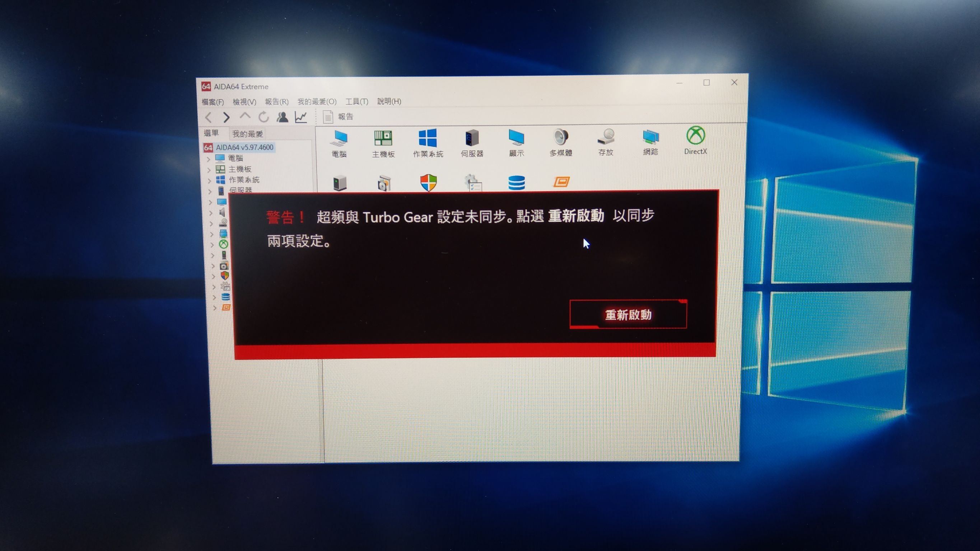The height and width of the screenshot is (551, 980).
Task: Open the security shield icon in main pane
Action: click(x=428, y=183)
